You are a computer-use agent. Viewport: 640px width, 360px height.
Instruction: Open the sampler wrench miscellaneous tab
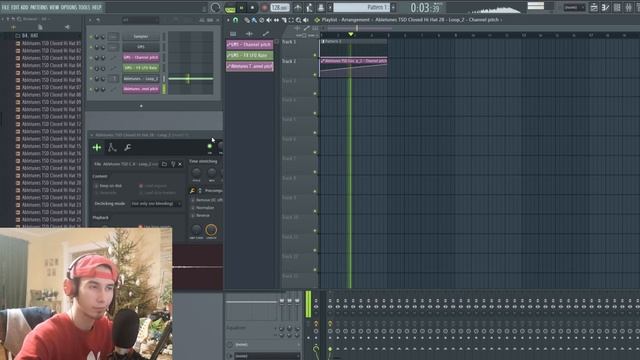[x=127, y=147]
